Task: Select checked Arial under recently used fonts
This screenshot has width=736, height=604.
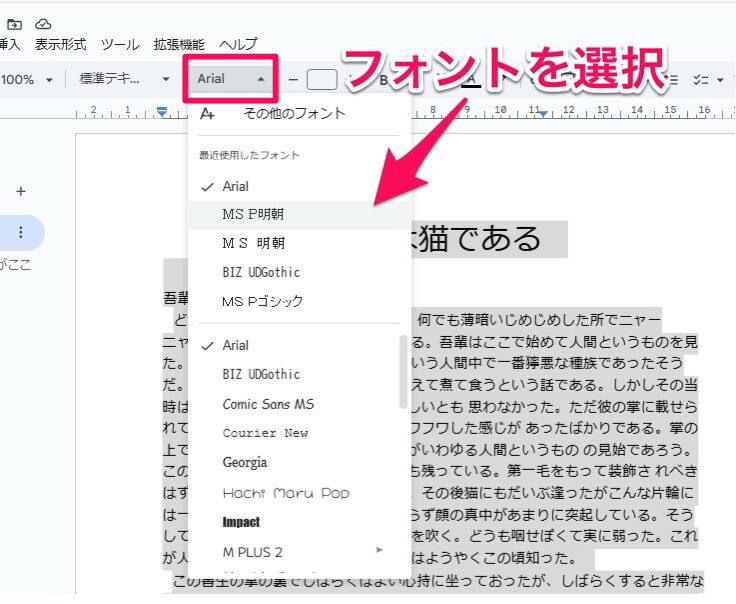Action: click(x=236, y=186)
